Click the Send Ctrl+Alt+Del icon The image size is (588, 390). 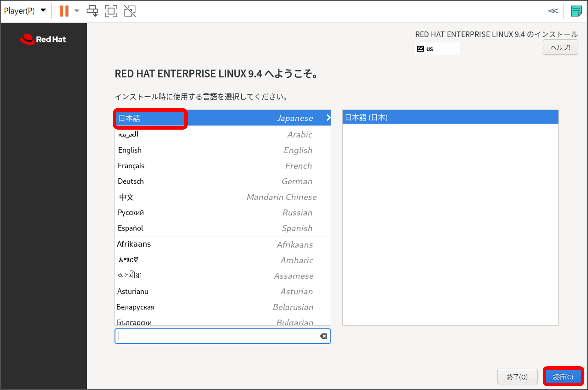coord(92,11)
